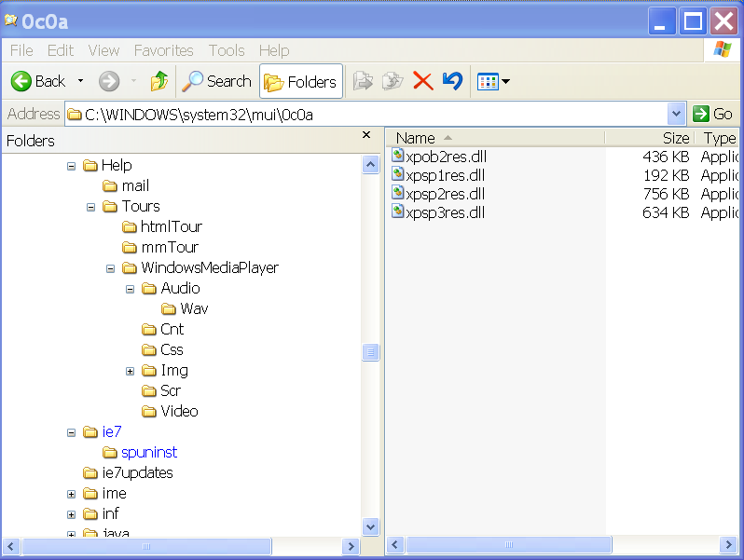Open the File menu
Viewport: 744px width, 560px height.
21,50
